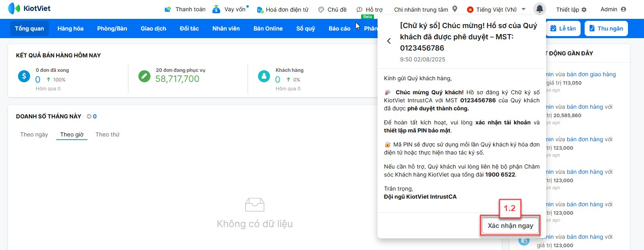
Task: Click the notification bell icon
Action: tap(540, 8)
